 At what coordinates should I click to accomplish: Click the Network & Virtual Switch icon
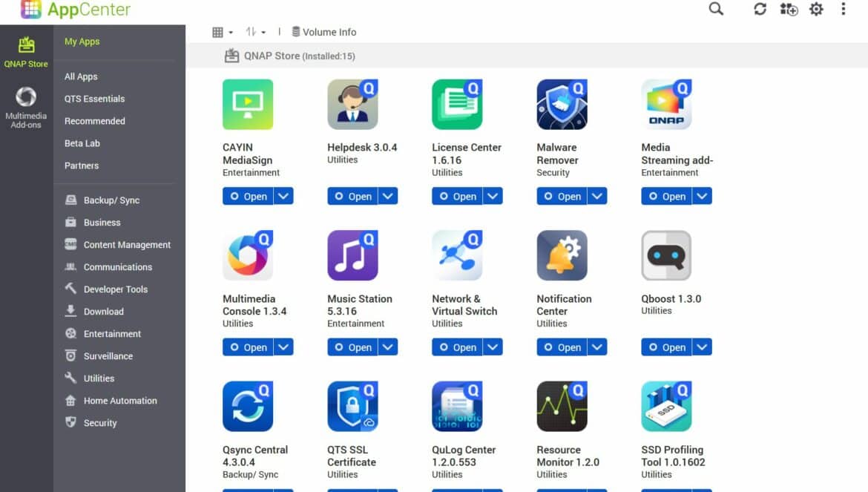(x=457, y=255)
